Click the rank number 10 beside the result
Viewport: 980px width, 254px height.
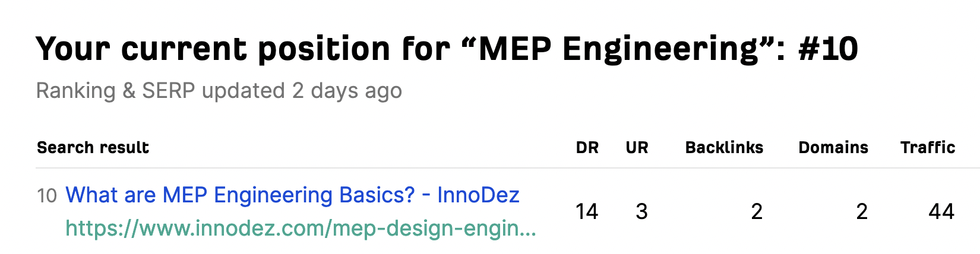tap(47, 196)
